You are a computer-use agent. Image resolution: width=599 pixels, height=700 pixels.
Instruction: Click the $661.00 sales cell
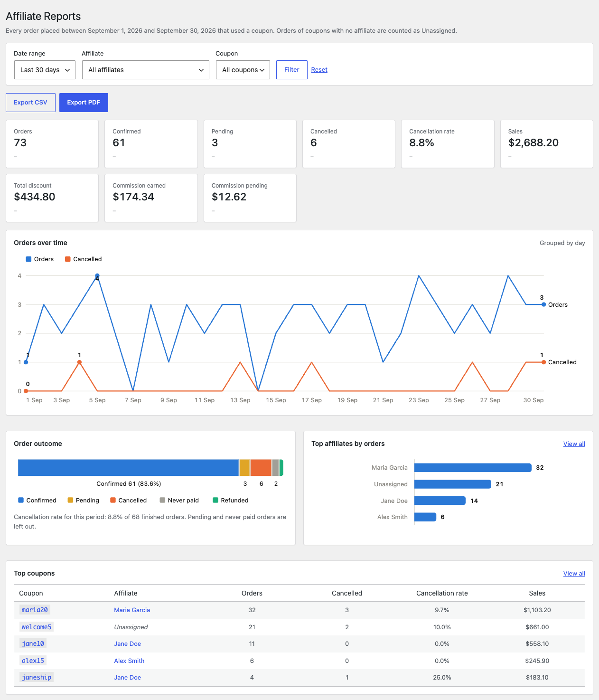pos(537,627)
